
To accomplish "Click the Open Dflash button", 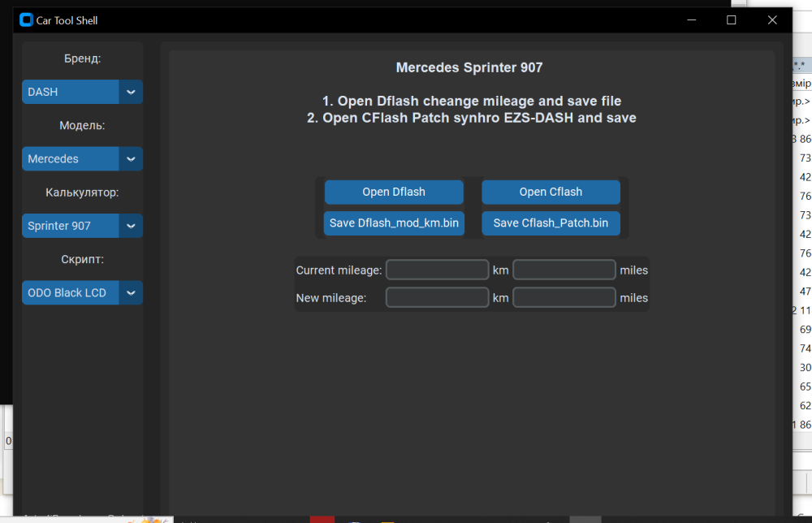I will [x=394, y=192].
